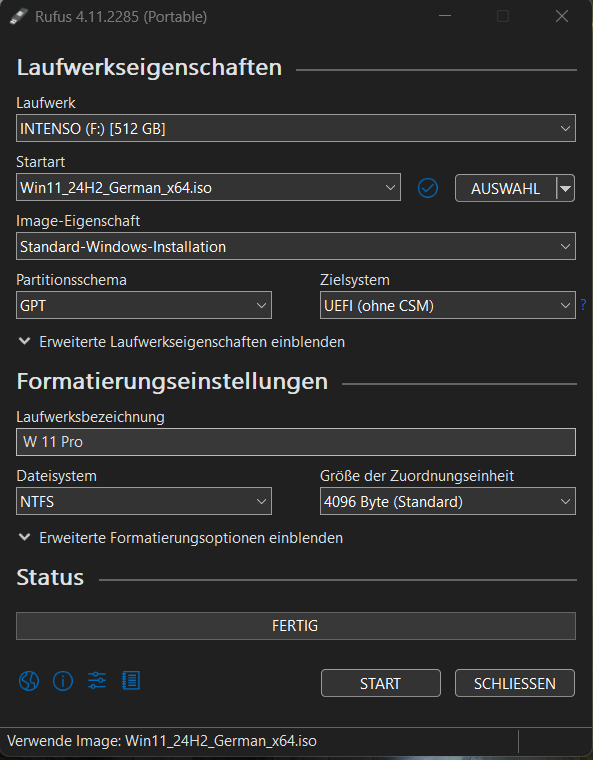Expand Erweiterte Laufwerkseigenschaften einblenden

point(182,342)
